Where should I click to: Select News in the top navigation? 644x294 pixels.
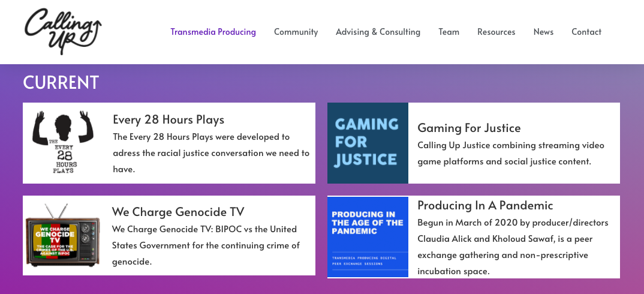click(x=543, y=32)
